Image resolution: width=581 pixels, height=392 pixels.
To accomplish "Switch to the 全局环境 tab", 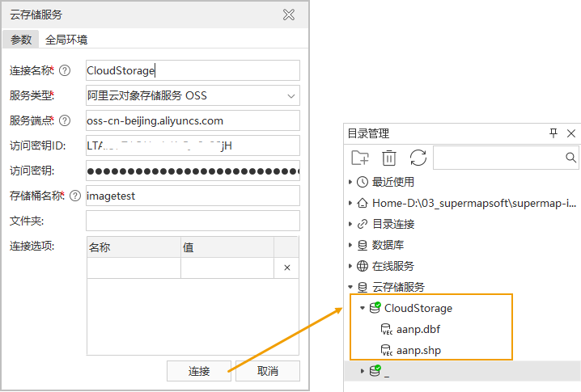I will [x=66, y=40].
